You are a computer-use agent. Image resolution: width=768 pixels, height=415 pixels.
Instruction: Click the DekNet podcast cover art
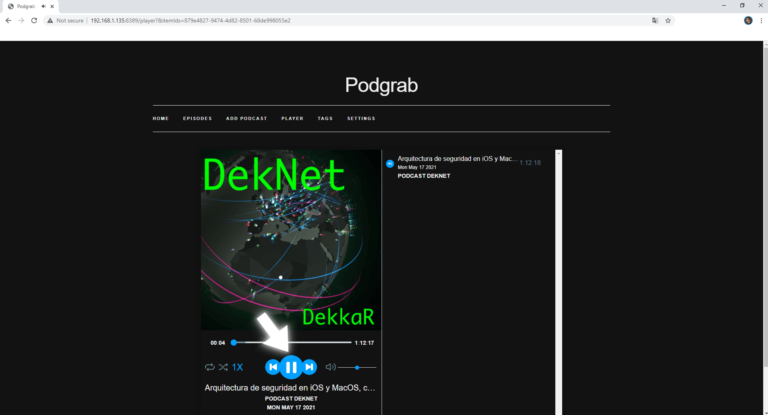(x=290, y=240)
